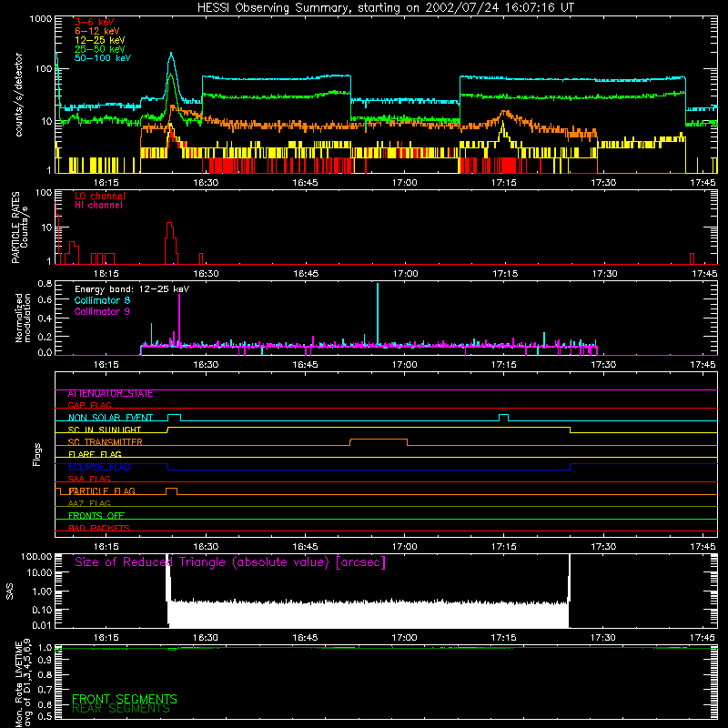Select the LO channel legend label
The image size is (728, 728).
pos(100,196)
